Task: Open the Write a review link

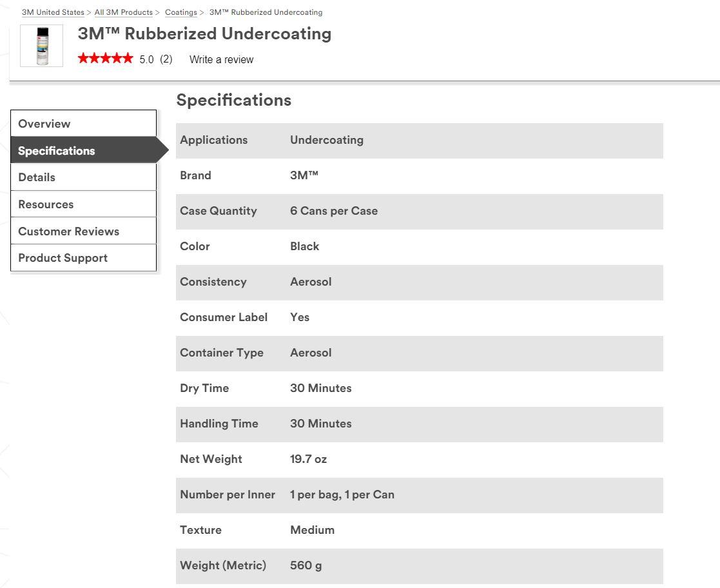Action: pyautogui.click(x=221, y=59)
